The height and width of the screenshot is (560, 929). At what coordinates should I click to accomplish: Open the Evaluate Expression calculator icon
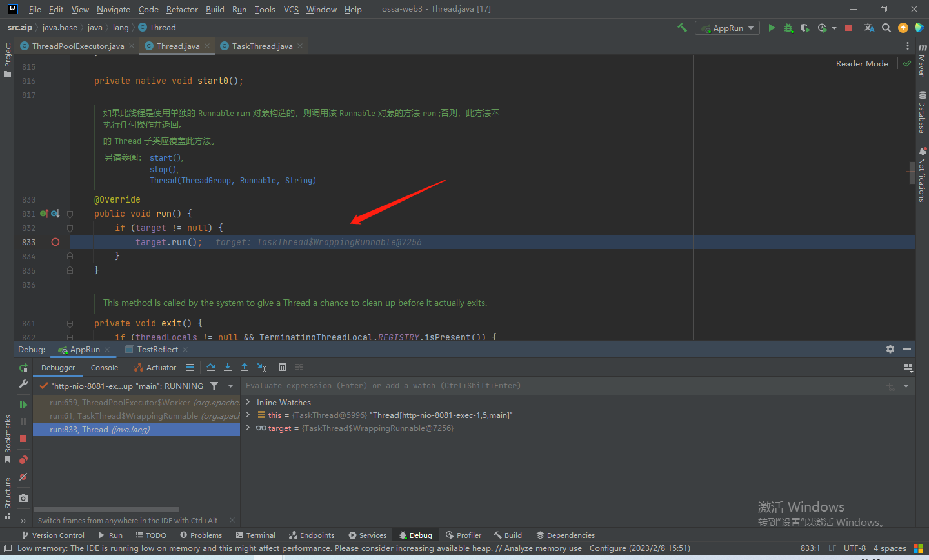pyautogui.click(x=283, y=367)
